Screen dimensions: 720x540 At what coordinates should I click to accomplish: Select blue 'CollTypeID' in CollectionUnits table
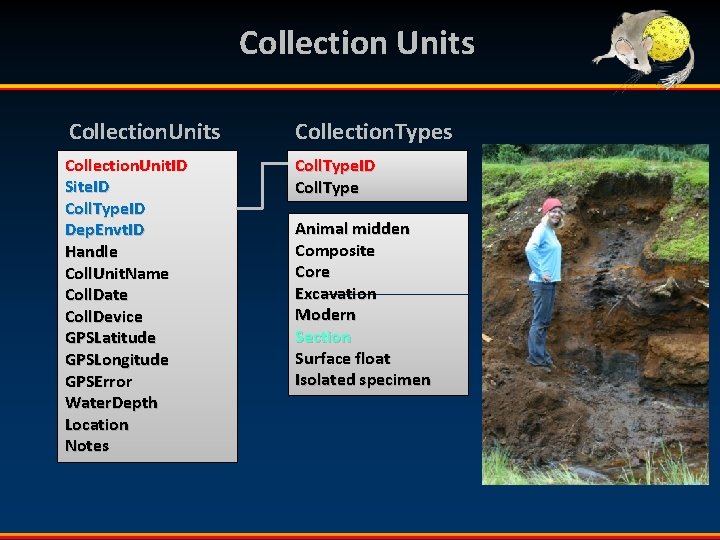105,209
